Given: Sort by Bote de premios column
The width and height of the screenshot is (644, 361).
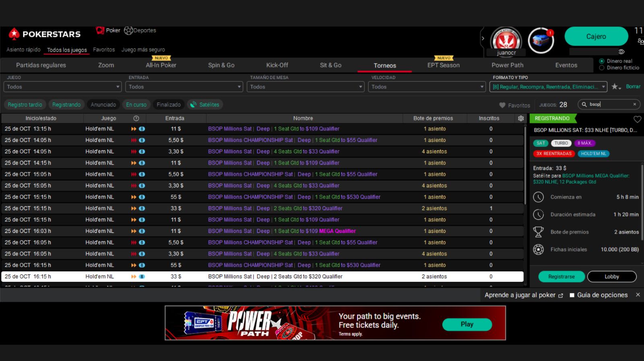Looking at the screenshot, I should [433, 118].
